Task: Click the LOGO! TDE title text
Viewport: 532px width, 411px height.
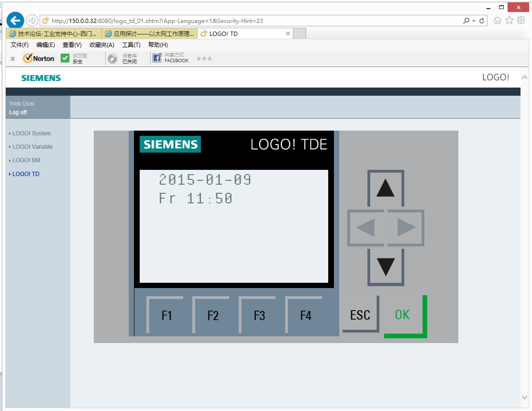Action: 289,144
